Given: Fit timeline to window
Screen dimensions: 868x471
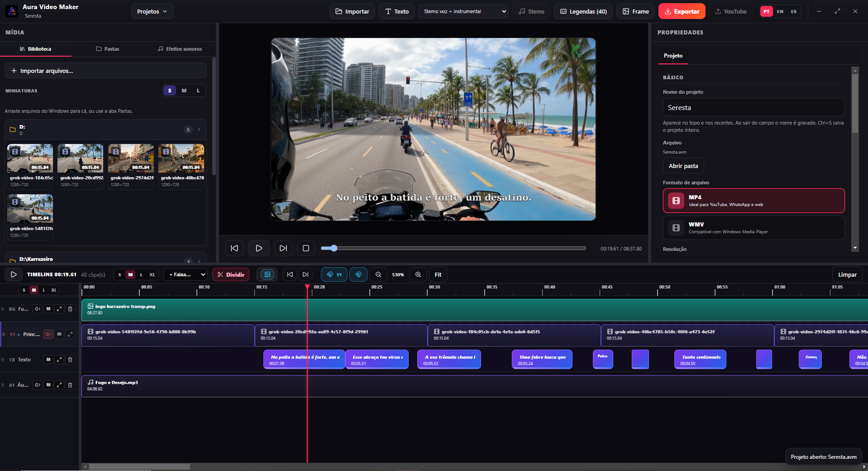Looking at the screenshot, I should 438,274.
